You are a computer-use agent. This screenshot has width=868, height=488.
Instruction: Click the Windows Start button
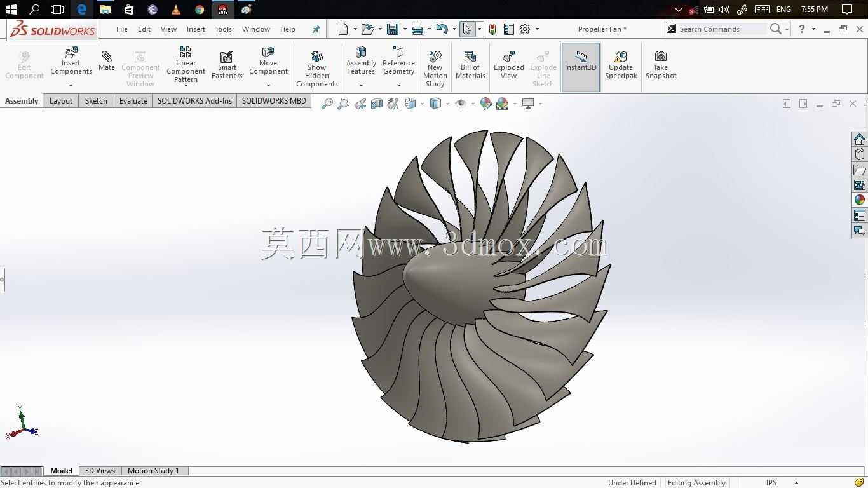11,10
